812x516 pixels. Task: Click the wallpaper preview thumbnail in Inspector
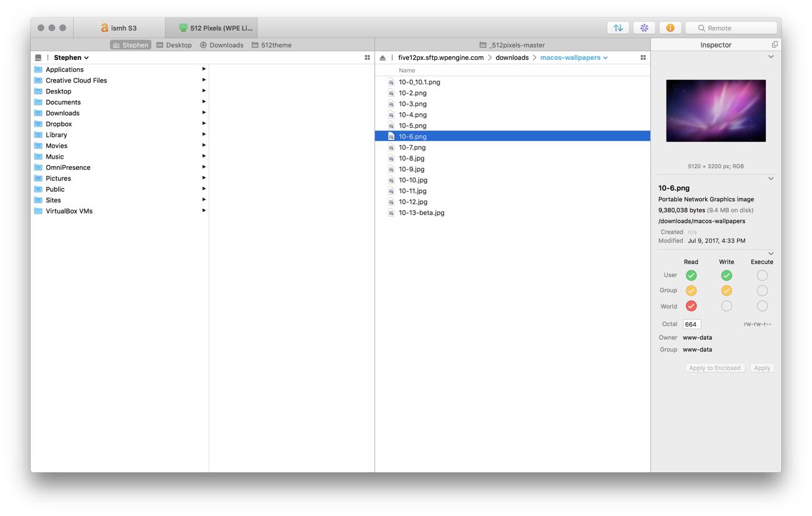(x=716, y=111)
